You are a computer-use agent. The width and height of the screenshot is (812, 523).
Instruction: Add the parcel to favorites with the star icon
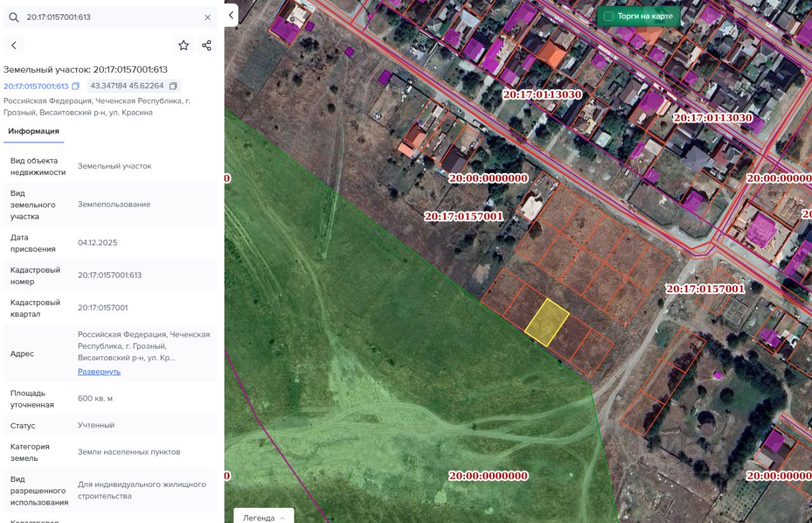183,45
